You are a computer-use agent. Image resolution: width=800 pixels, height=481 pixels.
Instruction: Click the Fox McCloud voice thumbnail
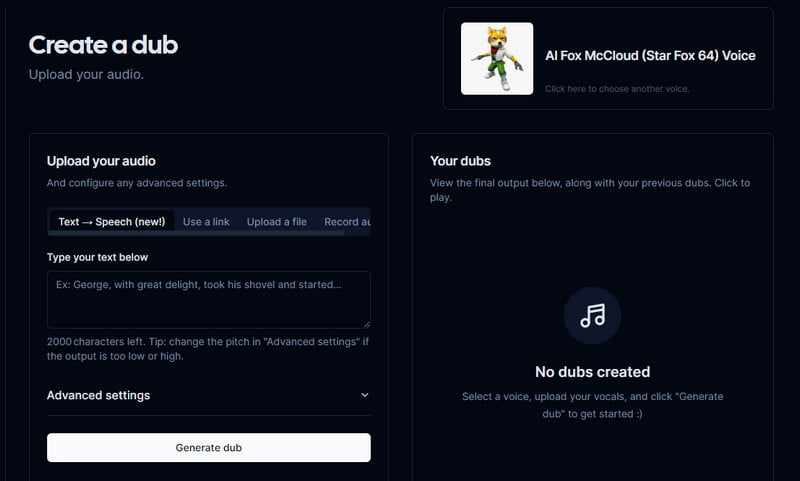pos(496,59)
